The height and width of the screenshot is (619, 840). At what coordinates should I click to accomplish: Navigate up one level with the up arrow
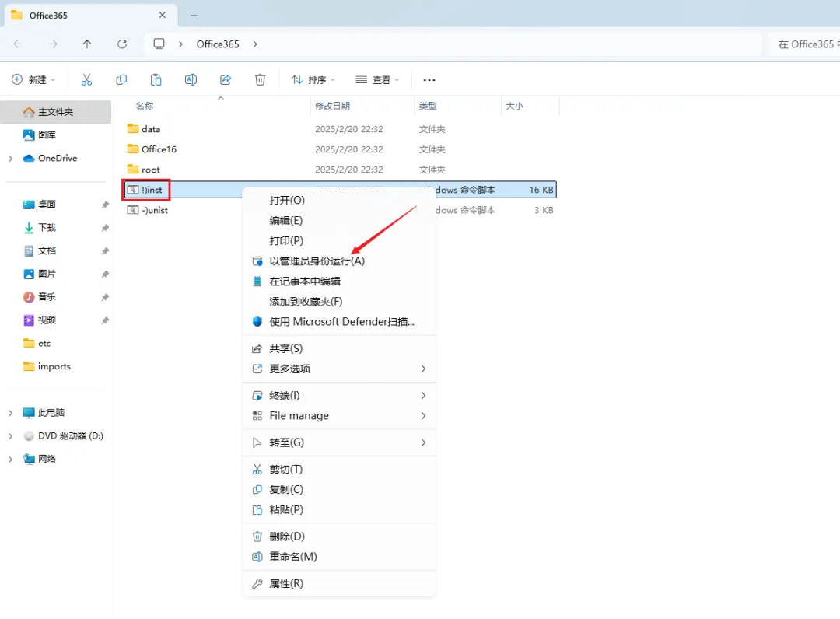[x=87, y=44]
